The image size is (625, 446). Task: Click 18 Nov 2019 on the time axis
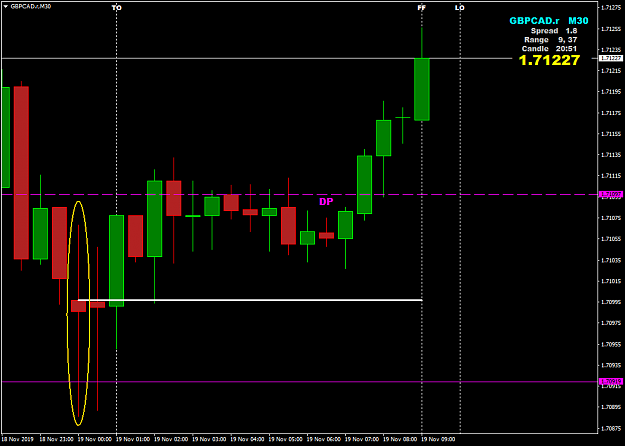(x=18, y=439)
